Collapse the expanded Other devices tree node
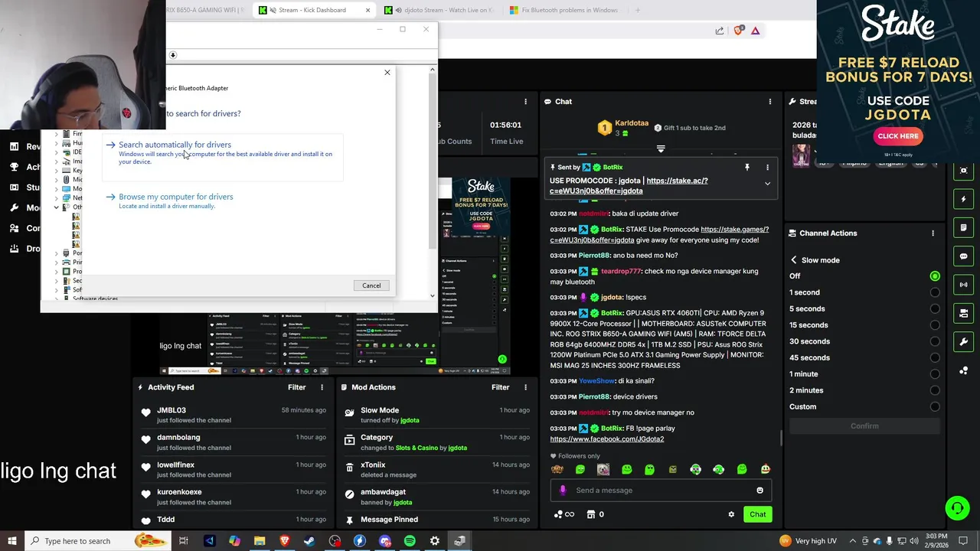980x551 pixels. 56,207
